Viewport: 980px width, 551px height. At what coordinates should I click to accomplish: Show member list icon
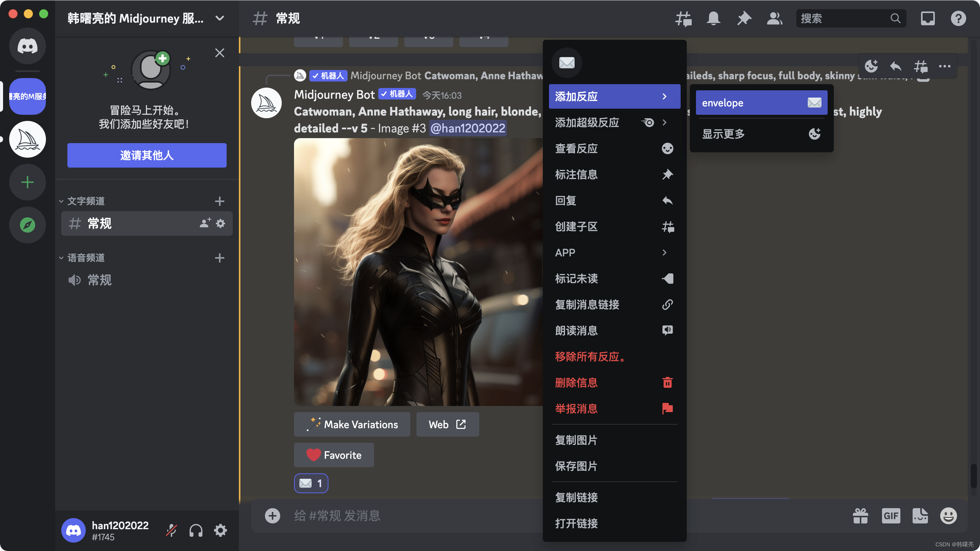point(774,18)
